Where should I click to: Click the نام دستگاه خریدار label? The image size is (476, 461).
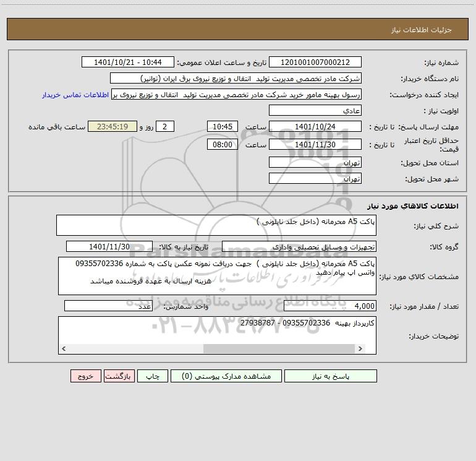(x=430, y=79)
